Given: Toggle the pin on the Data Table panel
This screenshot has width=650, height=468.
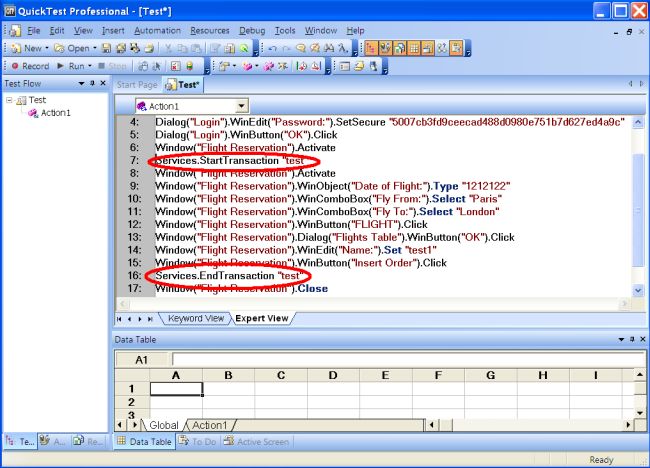Looking at the screenshot, I should tap(632, 339).
